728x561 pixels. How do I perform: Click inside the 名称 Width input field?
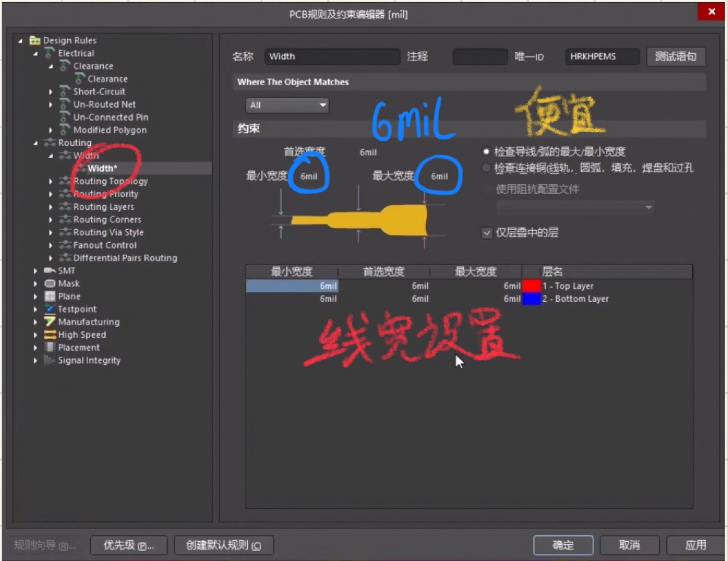[331, 56]
